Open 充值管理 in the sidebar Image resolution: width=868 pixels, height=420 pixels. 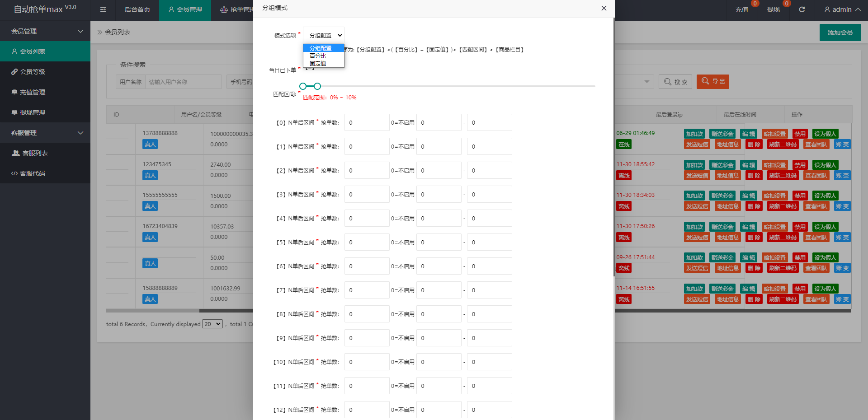(x=45, y=92)
